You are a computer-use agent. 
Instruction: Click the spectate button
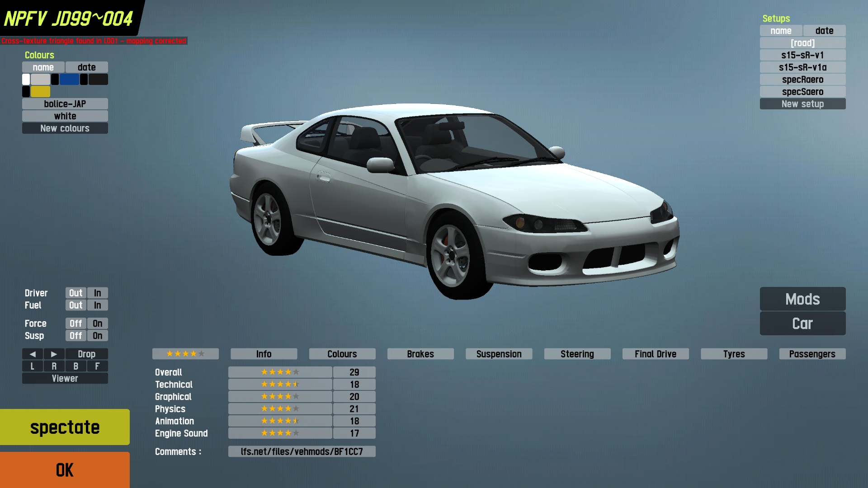(x=65, y=427)
